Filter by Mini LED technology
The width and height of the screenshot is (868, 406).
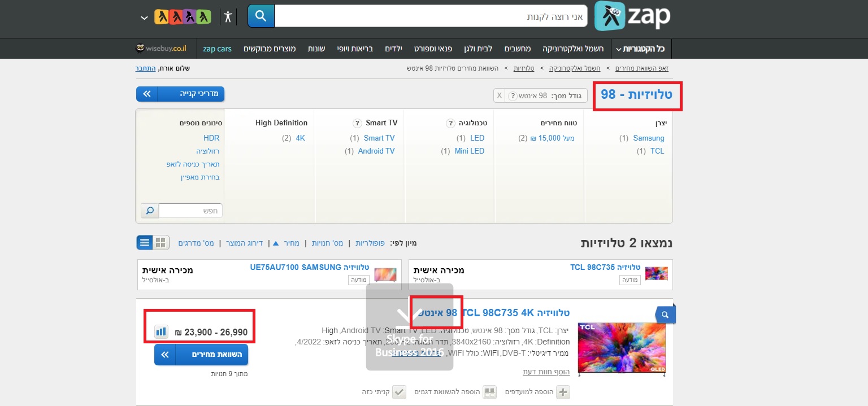470,151
